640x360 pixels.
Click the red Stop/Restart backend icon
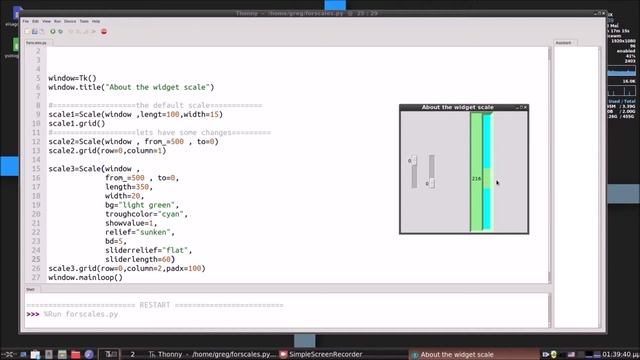tap(104, 31)
